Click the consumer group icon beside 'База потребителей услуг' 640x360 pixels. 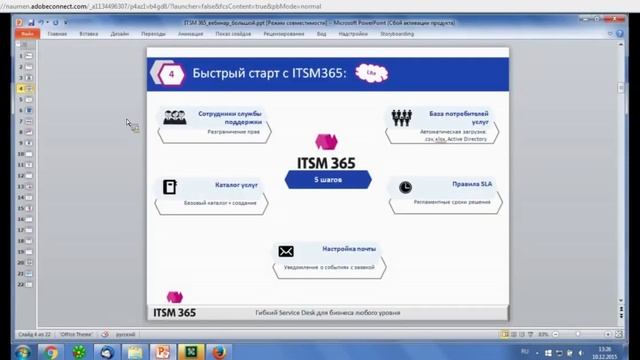coord(402,118)
